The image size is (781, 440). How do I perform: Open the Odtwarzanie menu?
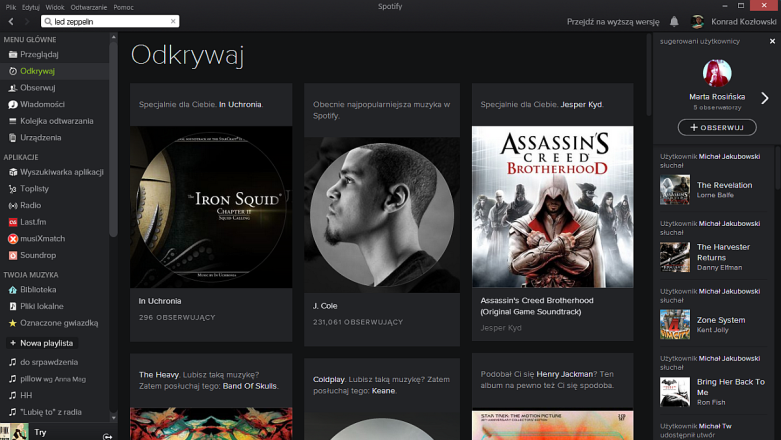click(x=89, y=7)
